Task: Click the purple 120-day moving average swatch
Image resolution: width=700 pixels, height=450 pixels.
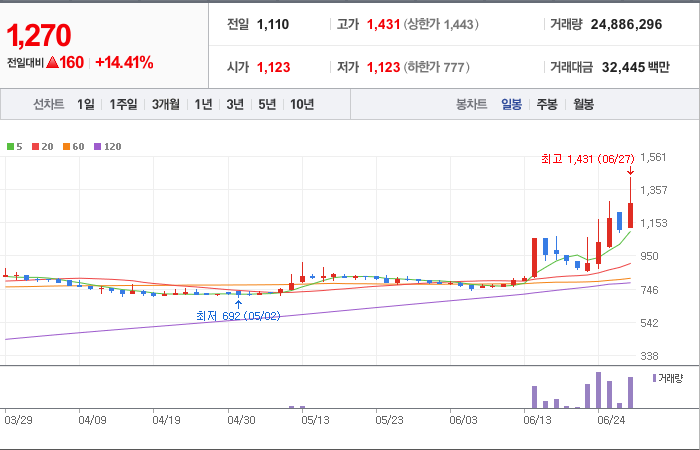Action: (x=98, y=146)
